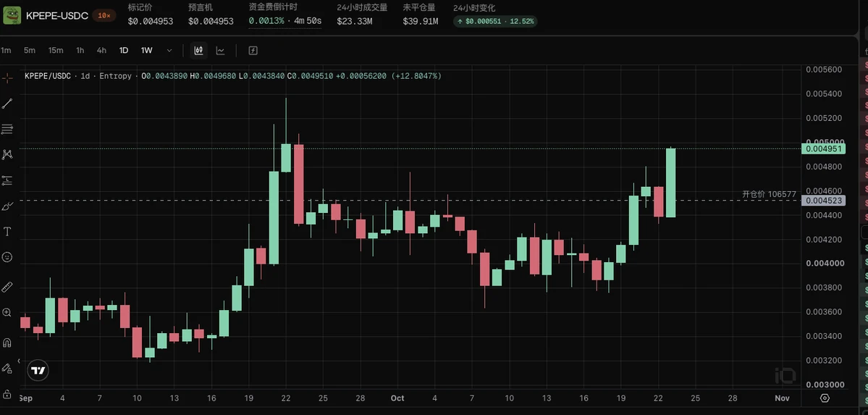Click the entry price line label 106577

pos(769,195)
